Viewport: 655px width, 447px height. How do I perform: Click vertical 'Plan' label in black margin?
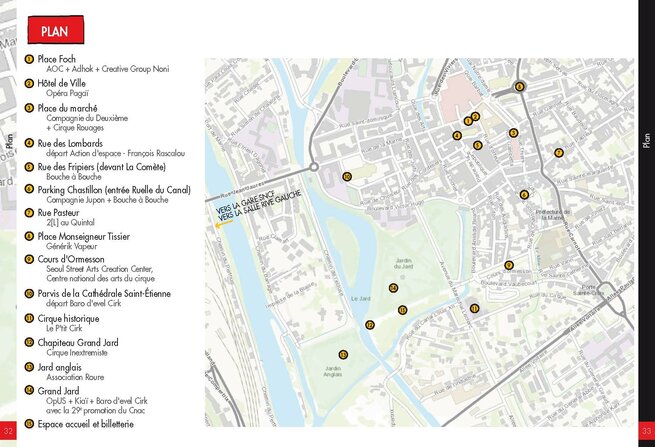647,141
